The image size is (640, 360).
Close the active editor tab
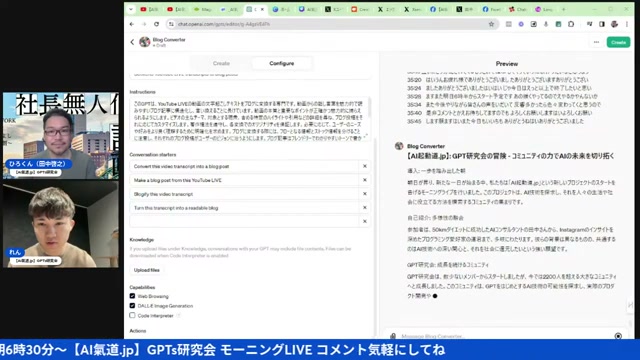click(262, 9)
